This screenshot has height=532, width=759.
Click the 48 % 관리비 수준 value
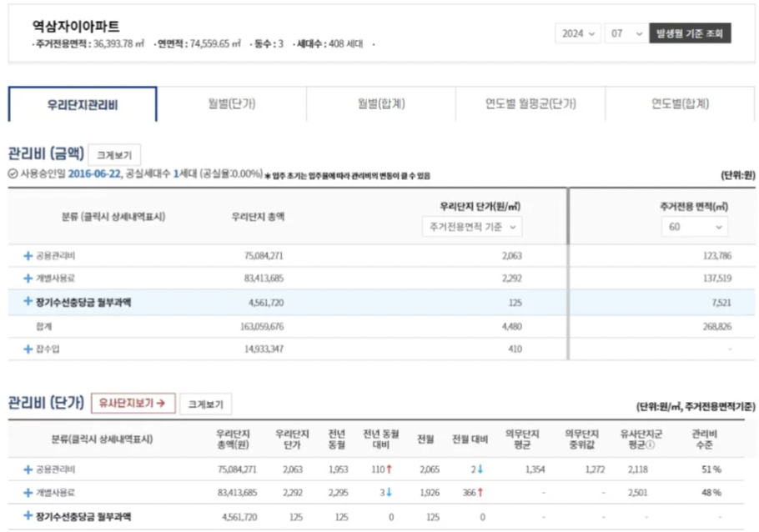click(x=711, y=493)
